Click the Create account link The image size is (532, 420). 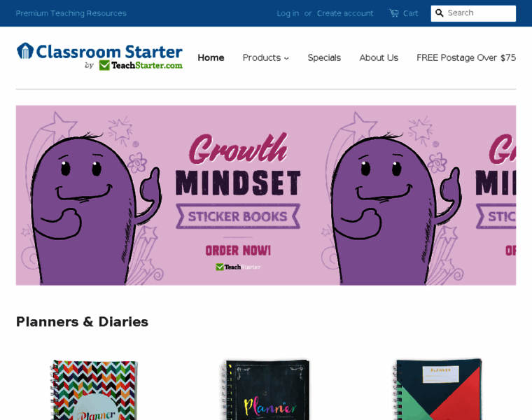click(345, 13)
